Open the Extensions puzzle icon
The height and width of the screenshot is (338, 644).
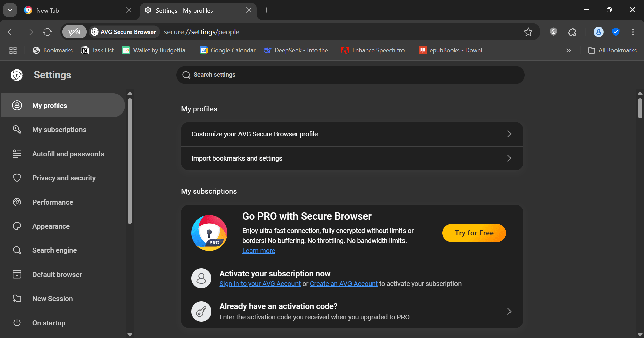point(572,32)
